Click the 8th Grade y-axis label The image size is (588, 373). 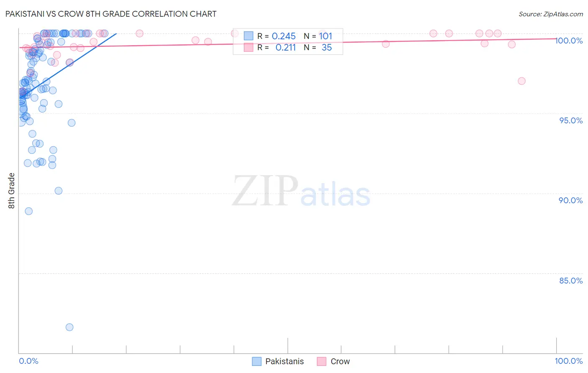(x=11, y=191)
